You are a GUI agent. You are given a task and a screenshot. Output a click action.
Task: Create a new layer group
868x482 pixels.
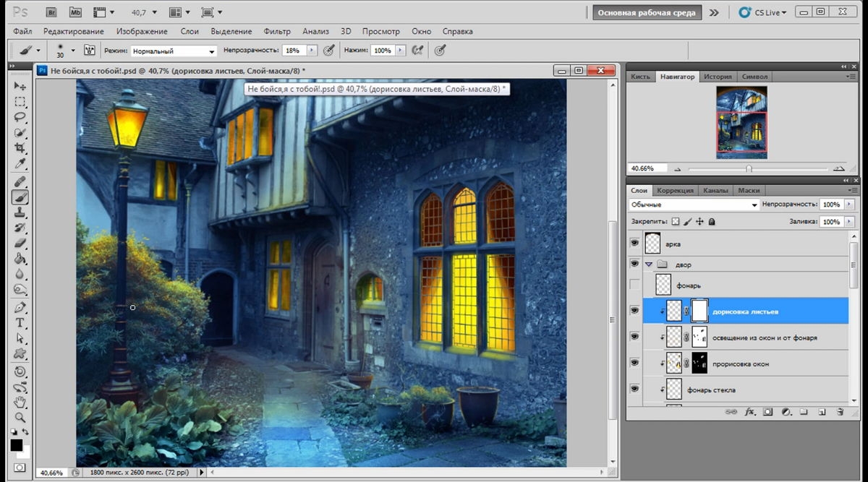(x=804, y=412)
